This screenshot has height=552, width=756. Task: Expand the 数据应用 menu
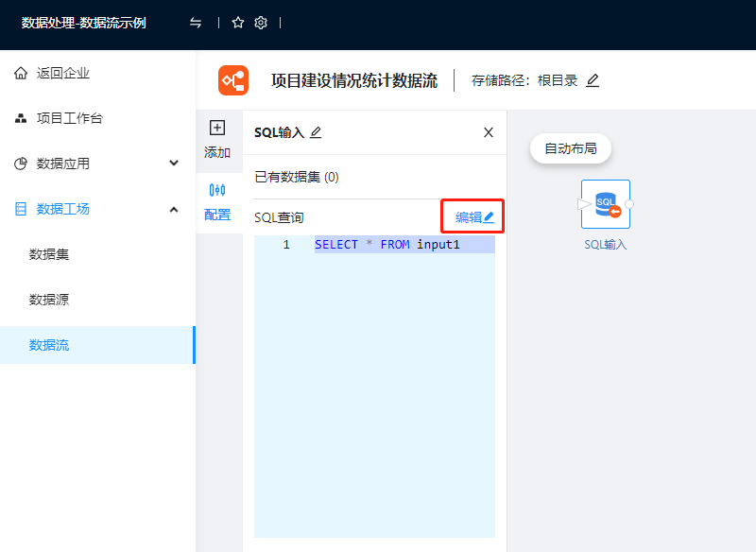point(174,164)
